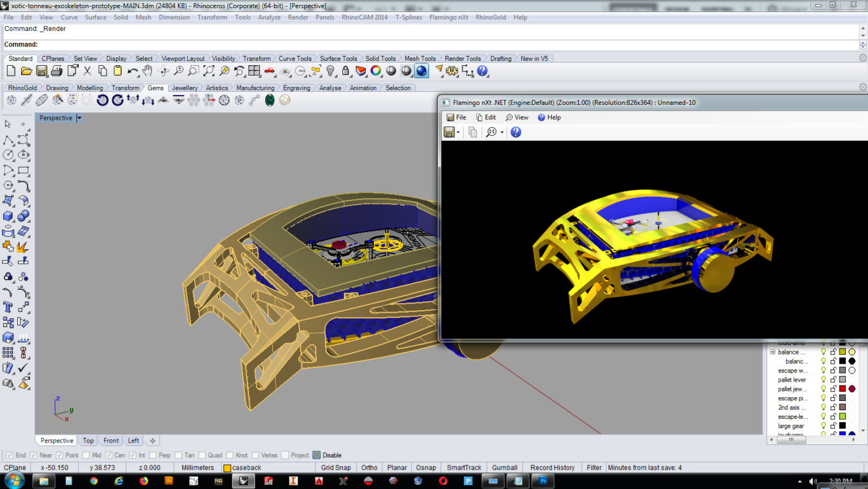Toggle Grid Snap in status bar

tap(336, 468)
